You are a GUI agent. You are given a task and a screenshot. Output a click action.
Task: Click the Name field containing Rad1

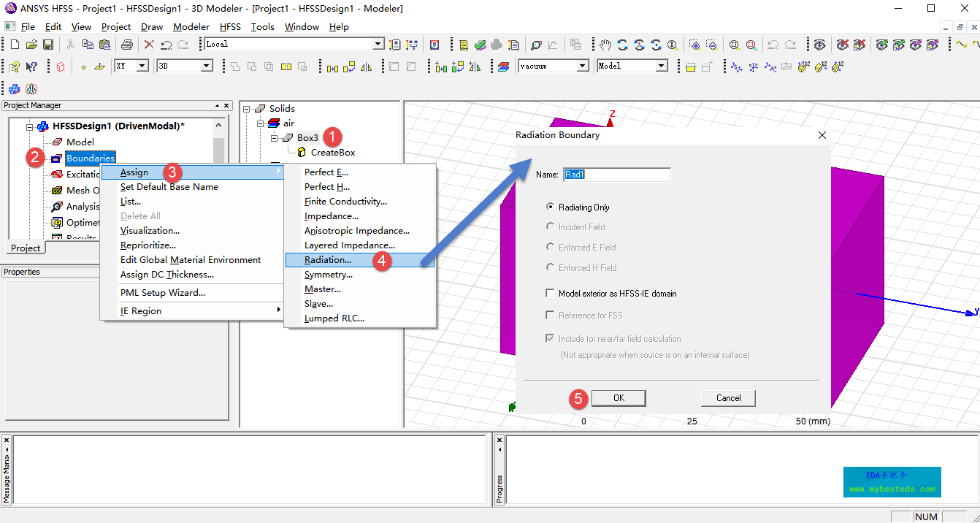click(x=616, y=175)
